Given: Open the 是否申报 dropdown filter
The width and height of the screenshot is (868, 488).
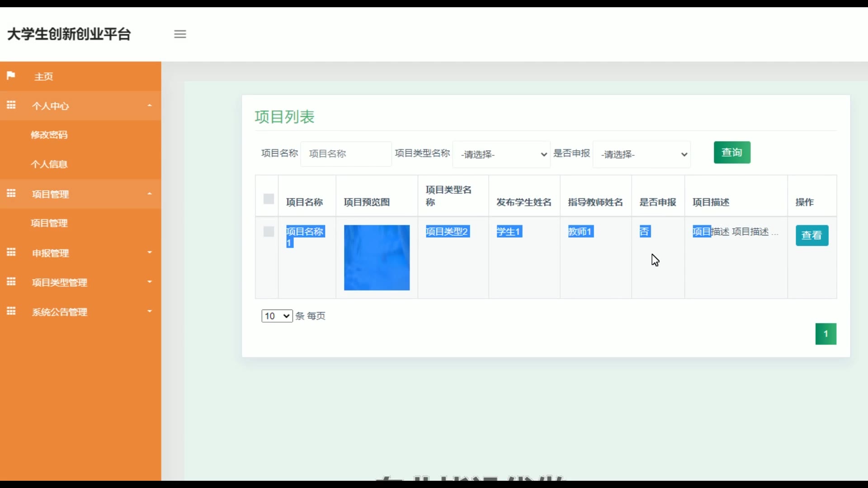Looking at the screenshot, I should 642,155.
